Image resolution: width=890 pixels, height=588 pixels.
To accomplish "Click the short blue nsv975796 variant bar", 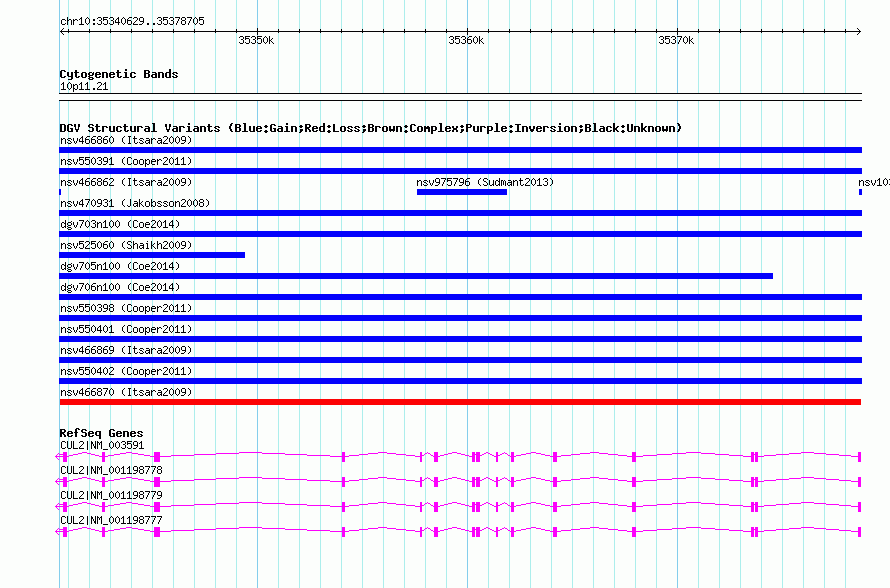I will [x=461, y=192].
